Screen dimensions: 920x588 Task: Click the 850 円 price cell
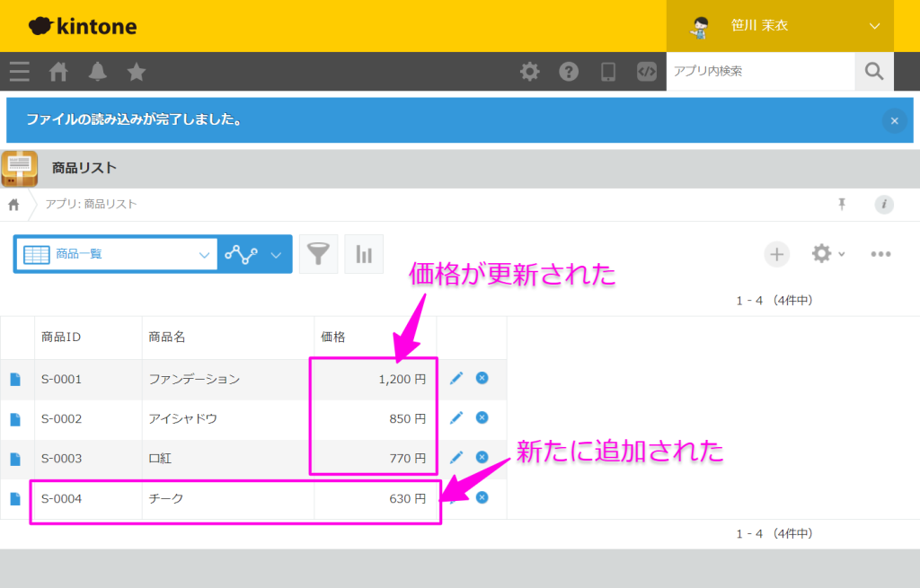coord(376,419)
